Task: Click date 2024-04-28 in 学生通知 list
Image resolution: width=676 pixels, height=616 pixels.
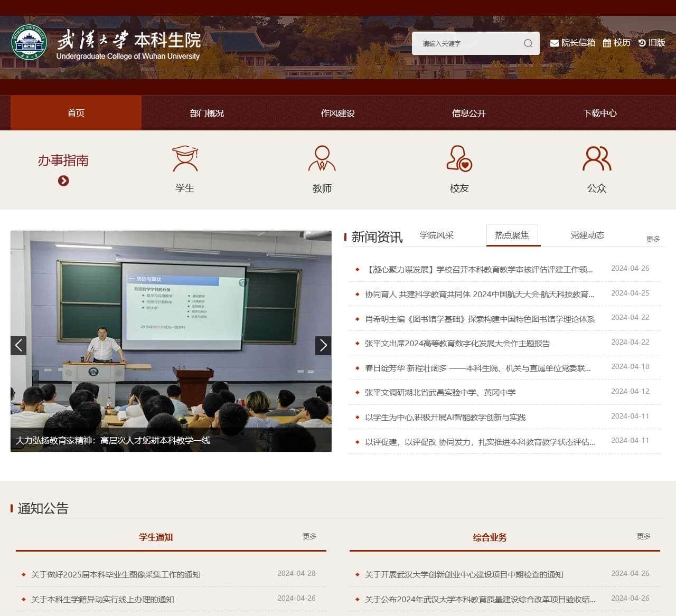Action: [x=297, y=573]
